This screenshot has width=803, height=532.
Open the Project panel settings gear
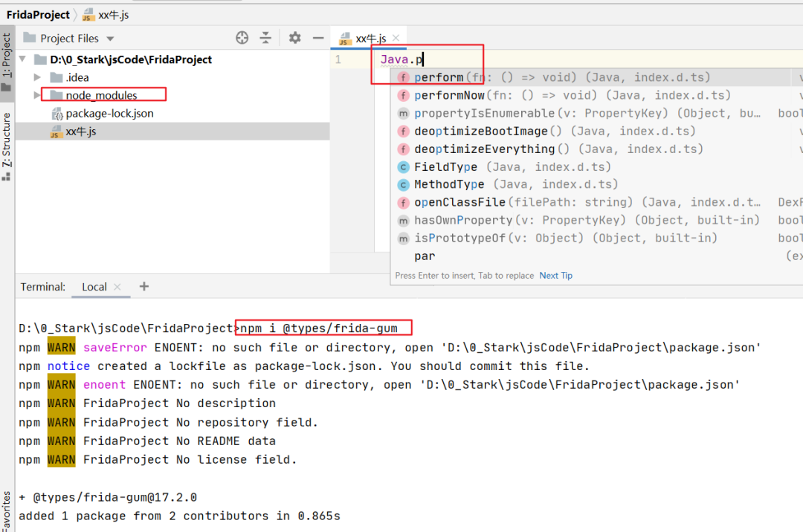click(295, 37)
